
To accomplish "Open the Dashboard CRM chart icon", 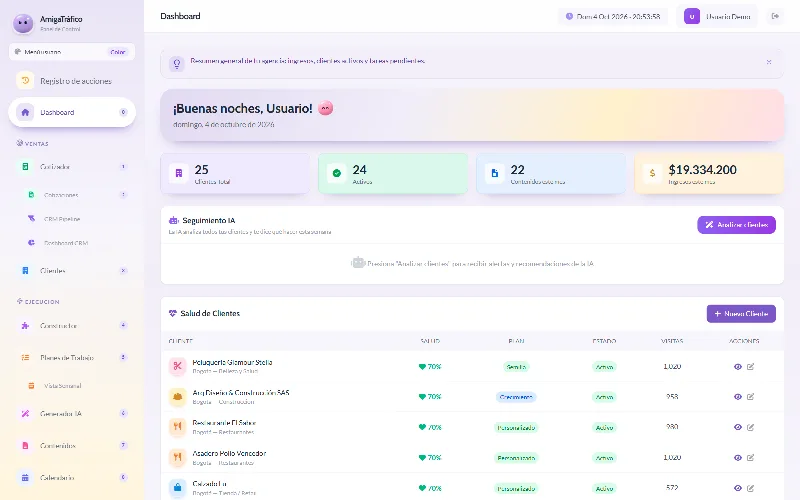I will (x=31, y=243).
